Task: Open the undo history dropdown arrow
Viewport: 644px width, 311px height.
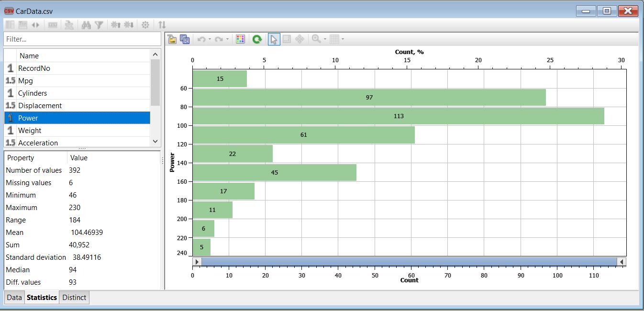Action: [x=210, y=39]
